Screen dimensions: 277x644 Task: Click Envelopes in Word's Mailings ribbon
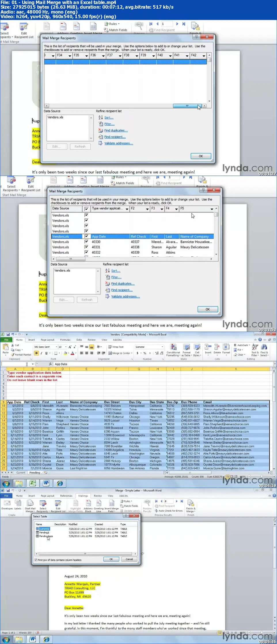click(7, 505)
